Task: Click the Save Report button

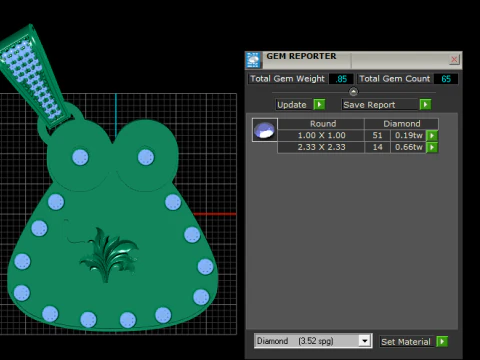Action: point(380,105)
